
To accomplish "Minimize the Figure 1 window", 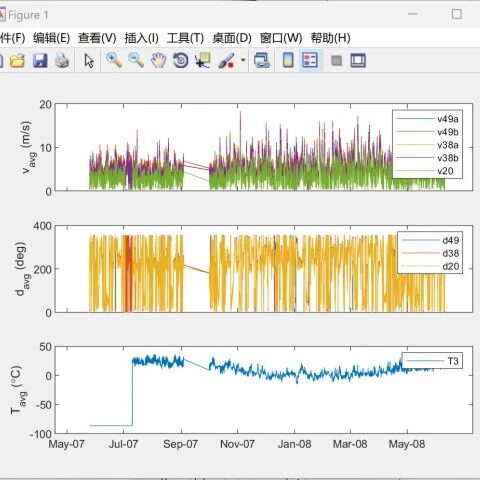I will tap(413, 14).
